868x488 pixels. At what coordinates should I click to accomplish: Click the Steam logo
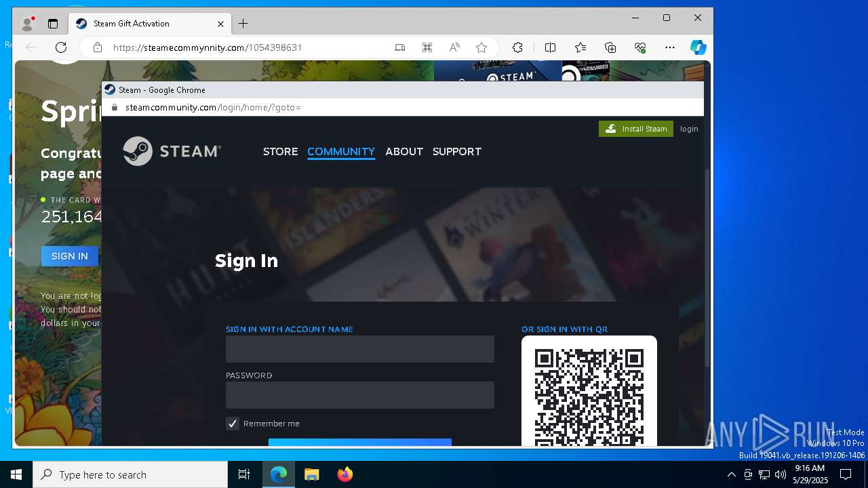click(x=172, y=151)
